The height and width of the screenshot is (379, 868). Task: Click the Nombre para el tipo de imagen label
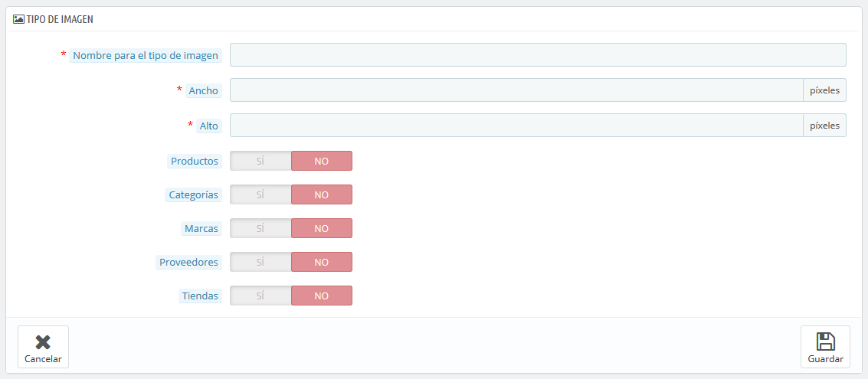[146, 55]
